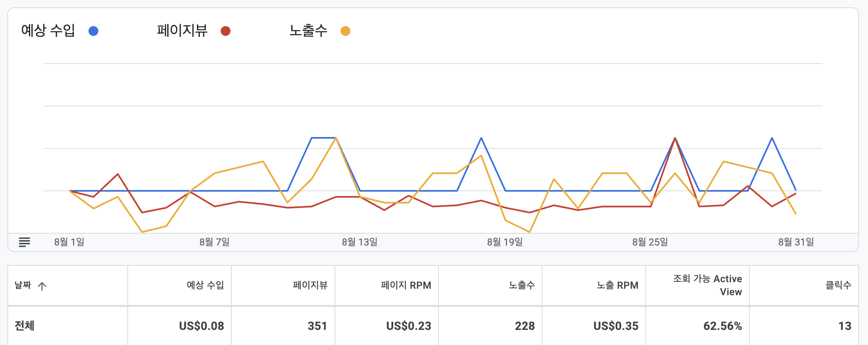Click the US$0.08 total revenue cell
The width and height of the screenshot is (868, 345).
201,326
